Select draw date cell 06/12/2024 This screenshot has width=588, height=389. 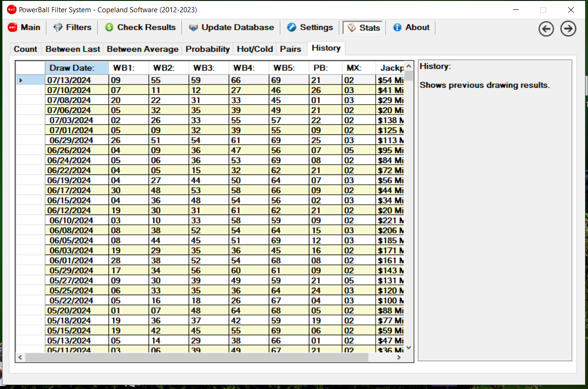[x=77, y=210]
